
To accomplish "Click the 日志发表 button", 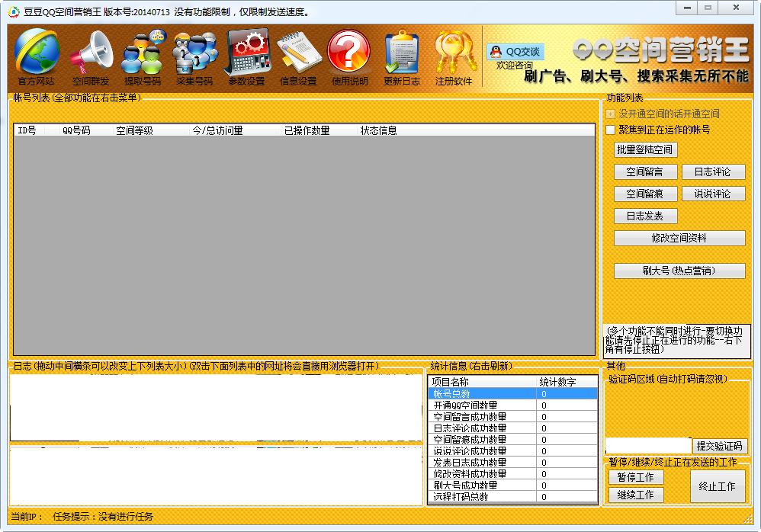I will click(x=645, y=216).
